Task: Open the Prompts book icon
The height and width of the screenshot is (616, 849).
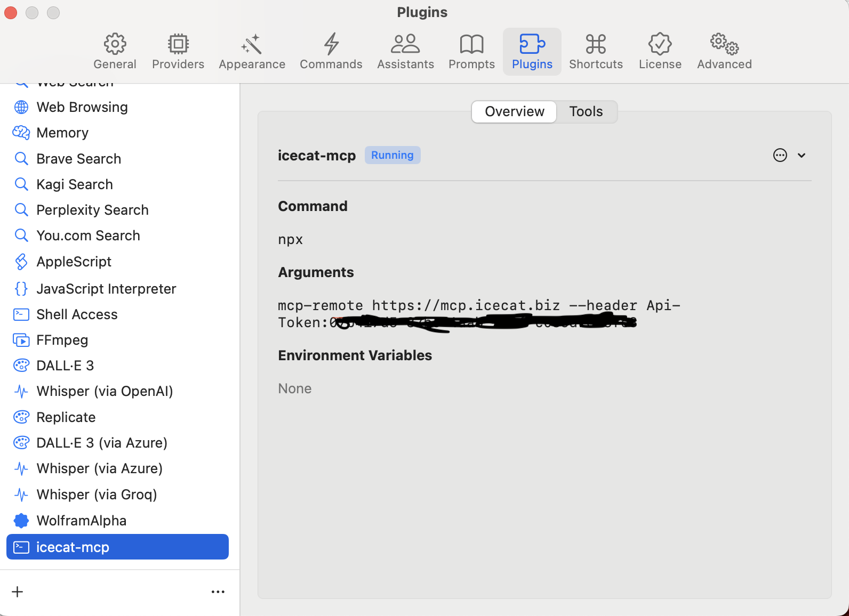Action: pos(471,44)
